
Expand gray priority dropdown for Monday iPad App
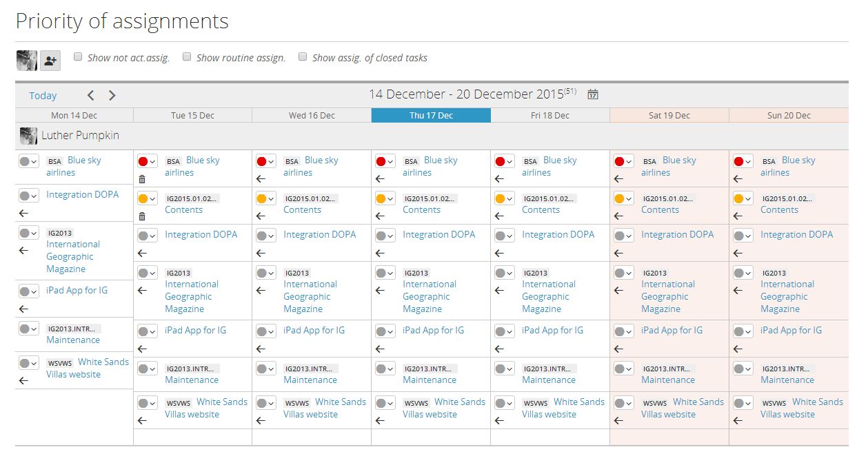point(28,291)
